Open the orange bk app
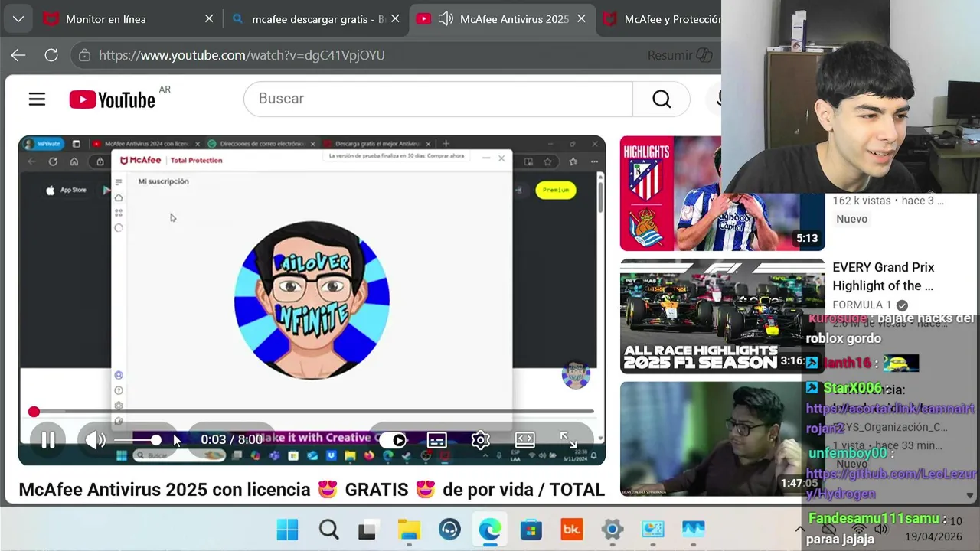This screenshot has height=551, width=980. click(571, 530)
